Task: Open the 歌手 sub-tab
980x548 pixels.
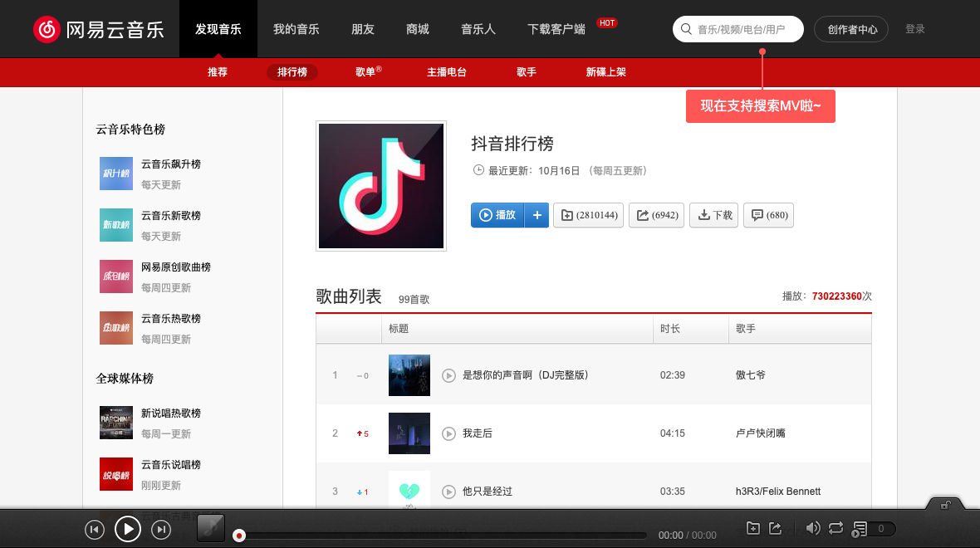Action: pyautogui.click(x=527, y=72)
